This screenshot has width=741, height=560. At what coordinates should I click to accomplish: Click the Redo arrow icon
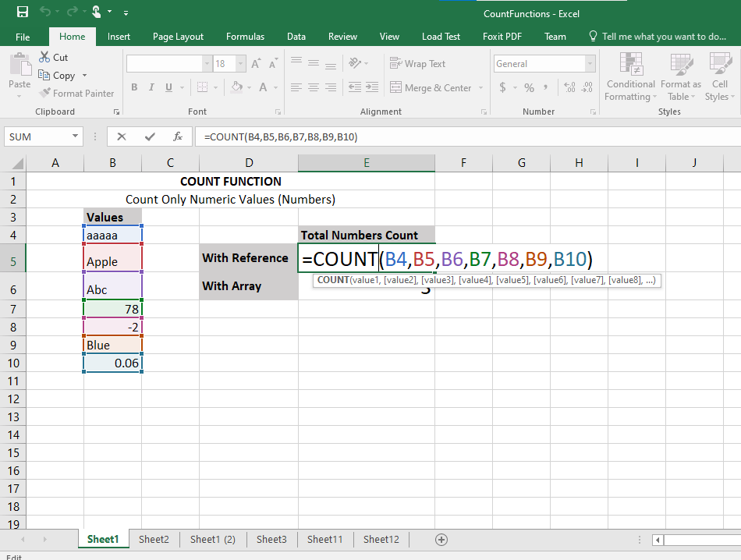tap(73, 12)
